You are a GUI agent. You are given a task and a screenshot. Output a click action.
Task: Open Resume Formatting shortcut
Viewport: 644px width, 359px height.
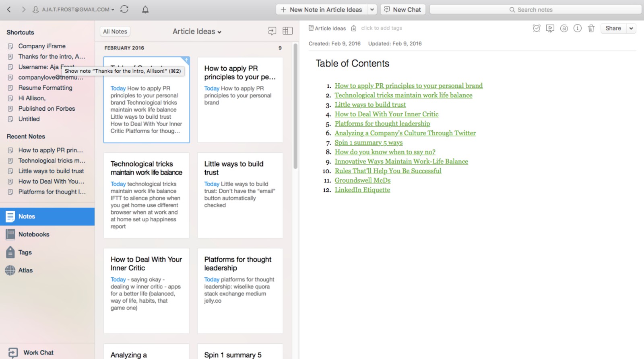[45, 88]
